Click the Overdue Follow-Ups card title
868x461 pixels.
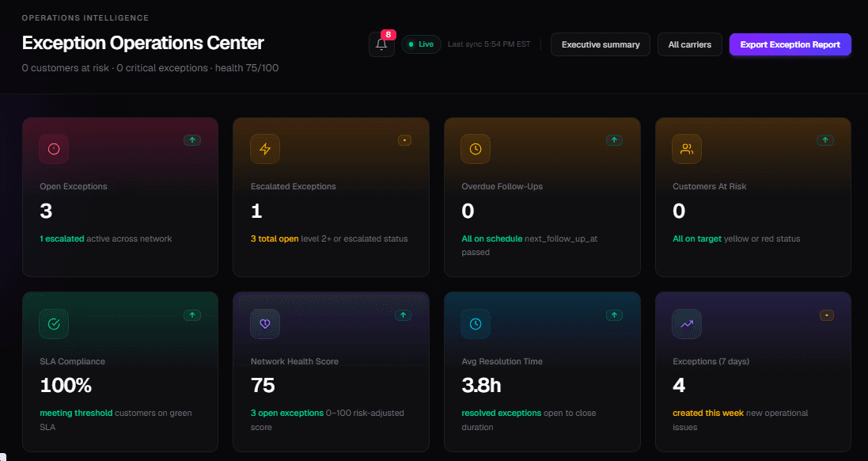[502, 187]
